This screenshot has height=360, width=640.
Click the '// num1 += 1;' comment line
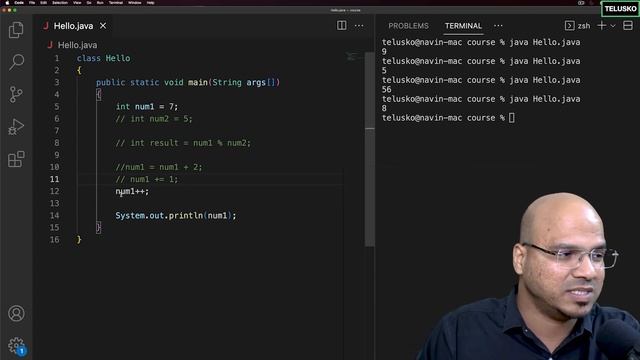pos(147,179)
